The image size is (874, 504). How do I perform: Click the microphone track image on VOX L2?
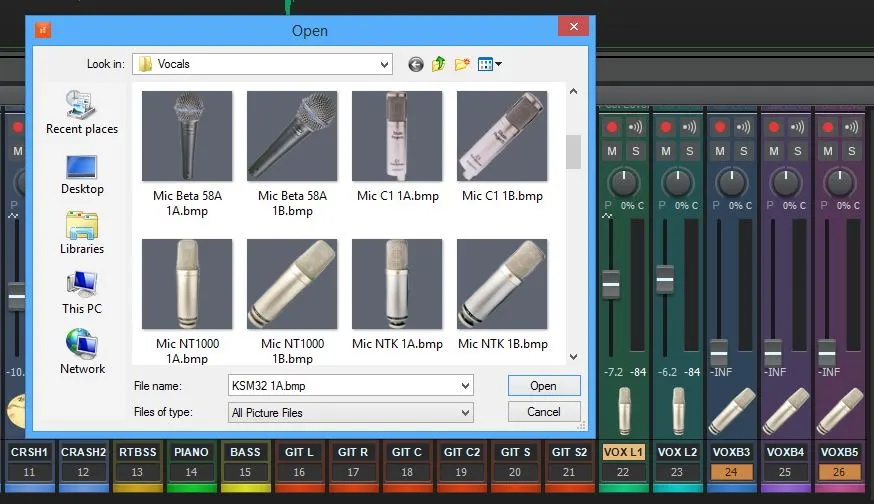tap(678, 411)
